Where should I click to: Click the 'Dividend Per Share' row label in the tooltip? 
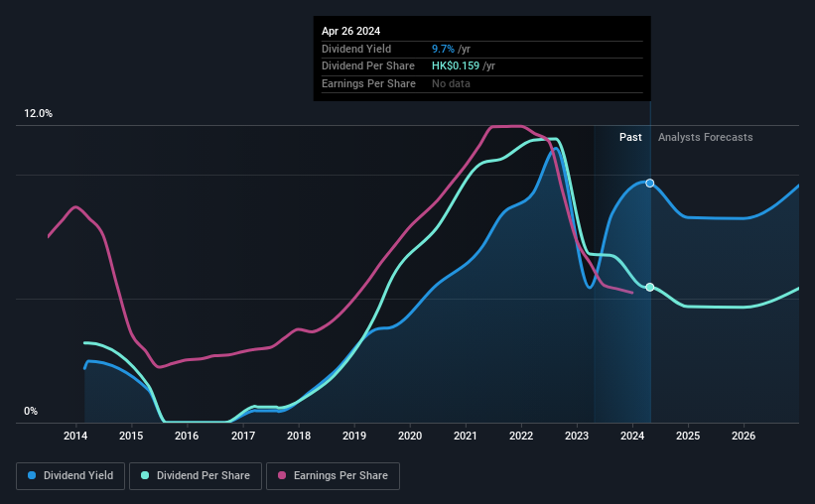[368, 66]
